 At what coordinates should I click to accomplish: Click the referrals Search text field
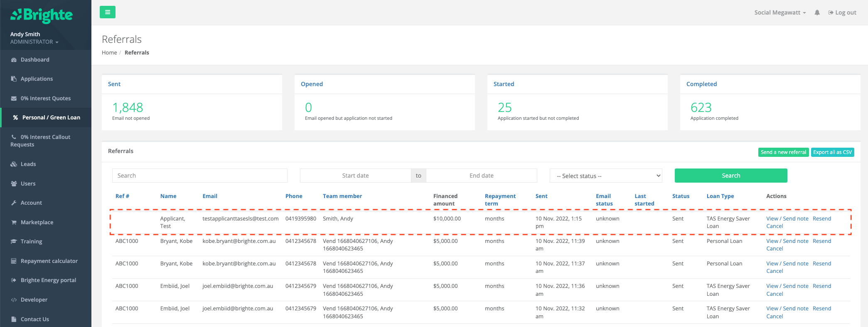click(x=199, y=176)
